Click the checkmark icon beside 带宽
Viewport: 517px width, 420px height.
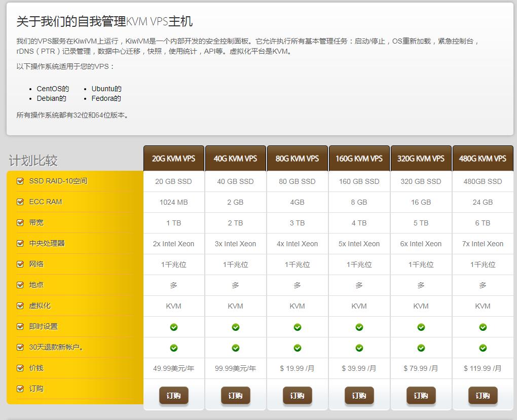tap(20, 222)
